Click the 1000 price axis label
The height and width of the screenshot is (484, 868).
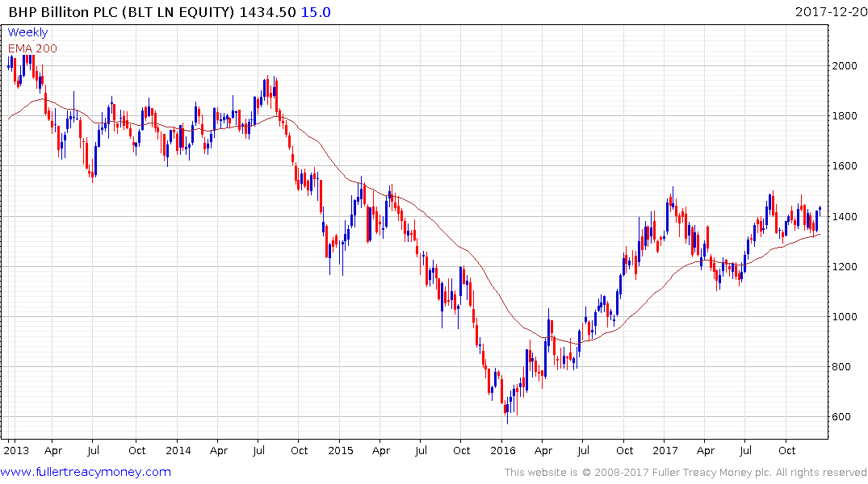pyautogui.click(x=845, y=316)
